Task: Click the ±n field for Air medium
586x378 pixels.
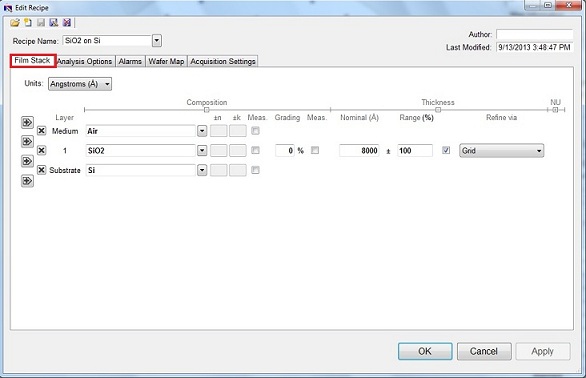Action: [219, 131]
